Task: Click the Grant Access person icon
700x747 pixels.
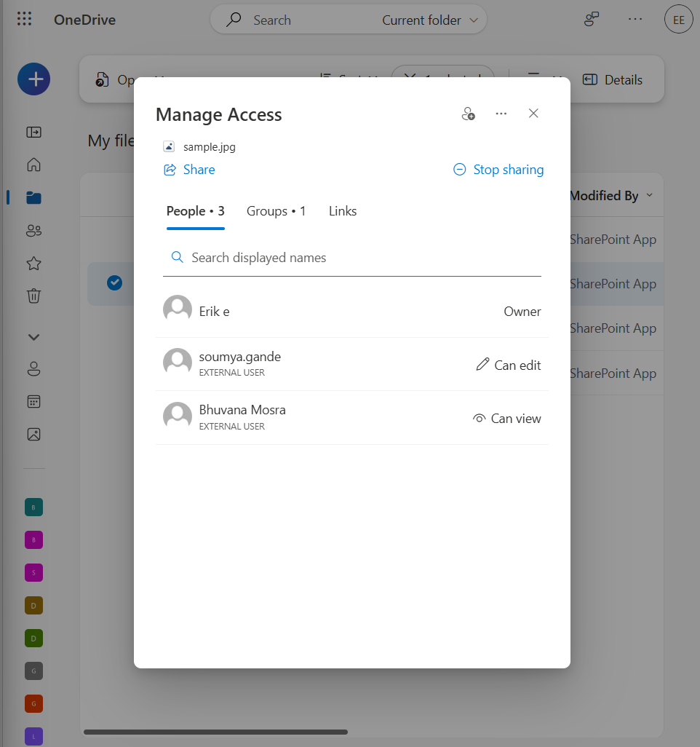Action: click(x=468, y=114)
